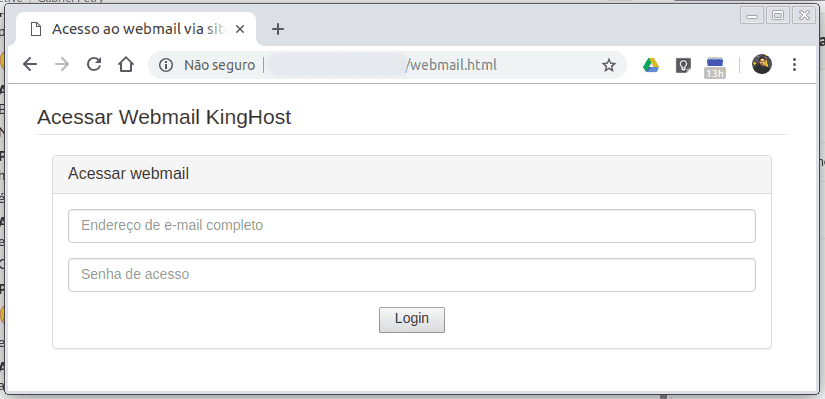Open the Chrome profile avatar

click(761, 65)
